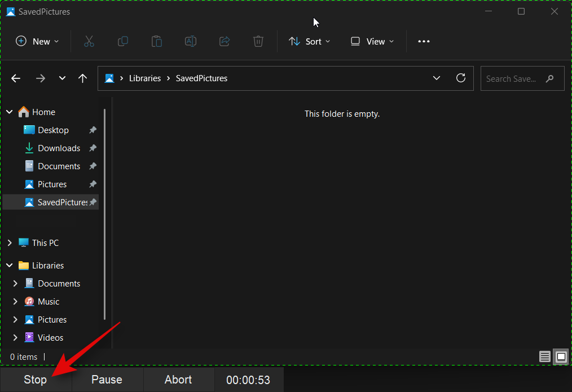Click the Search SavedPictures input box

pos(513,78)
